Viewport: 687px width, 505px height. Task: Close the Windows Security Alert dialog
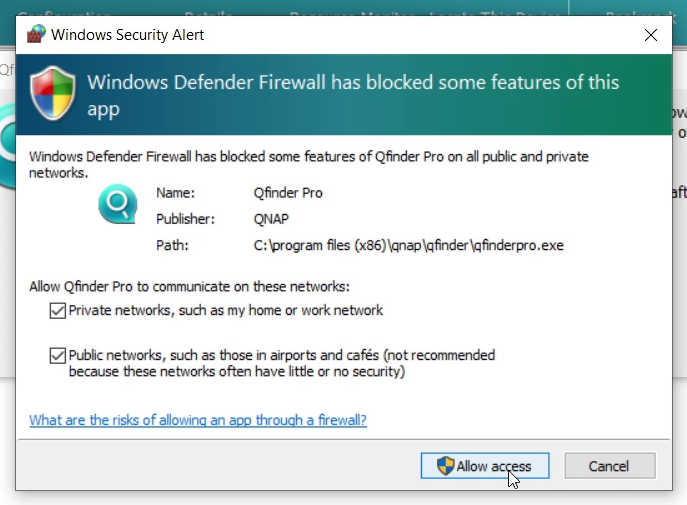click(x=651, y=35)
